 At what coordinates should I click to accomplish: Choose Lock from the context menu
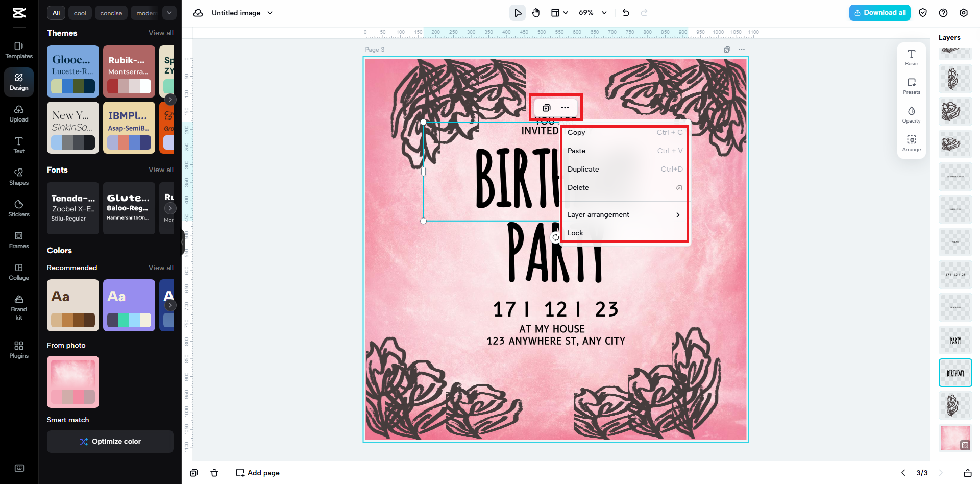(x=575, y=233)
